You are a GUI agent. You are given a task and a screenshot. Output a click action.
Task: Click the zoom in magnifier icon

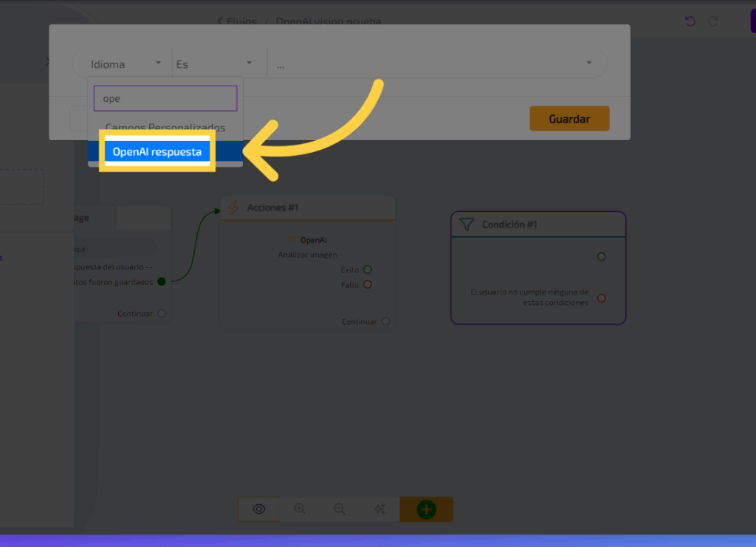300,509
